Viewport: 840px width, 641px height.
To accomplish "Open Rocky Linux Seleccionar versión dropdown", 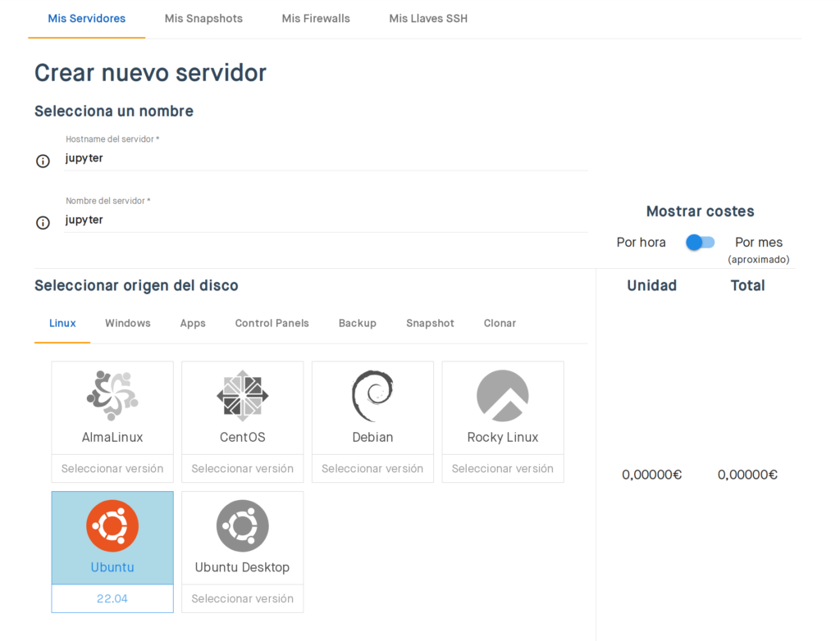I will [x=503, y=469].
